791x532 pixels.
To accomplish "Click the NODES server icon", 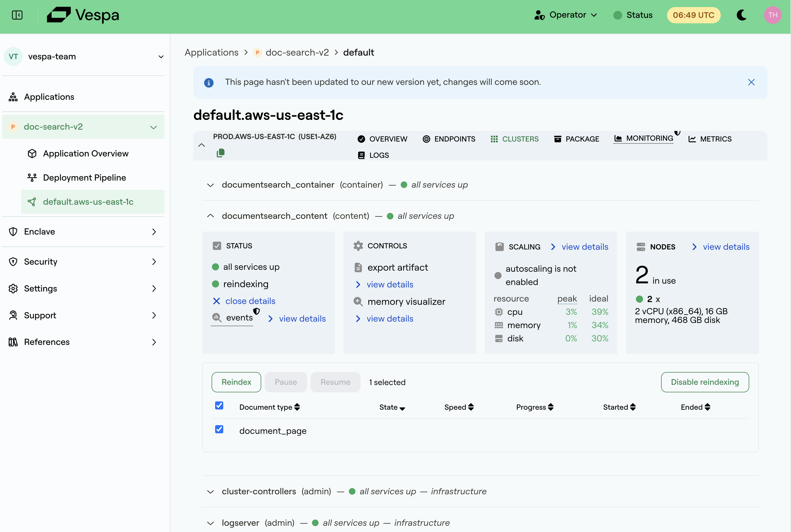I will [641, 247].
